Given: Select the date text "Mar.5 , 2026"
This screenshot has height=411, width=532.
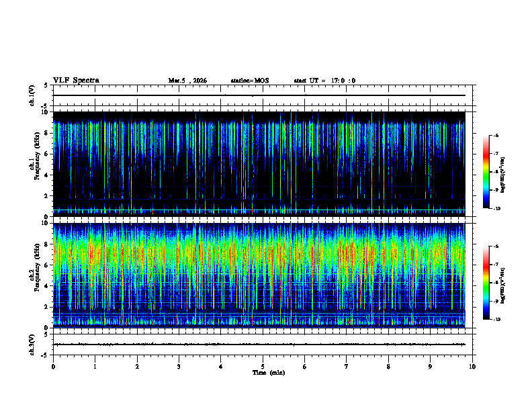Looking at the screenshot, I should (187, 81).
